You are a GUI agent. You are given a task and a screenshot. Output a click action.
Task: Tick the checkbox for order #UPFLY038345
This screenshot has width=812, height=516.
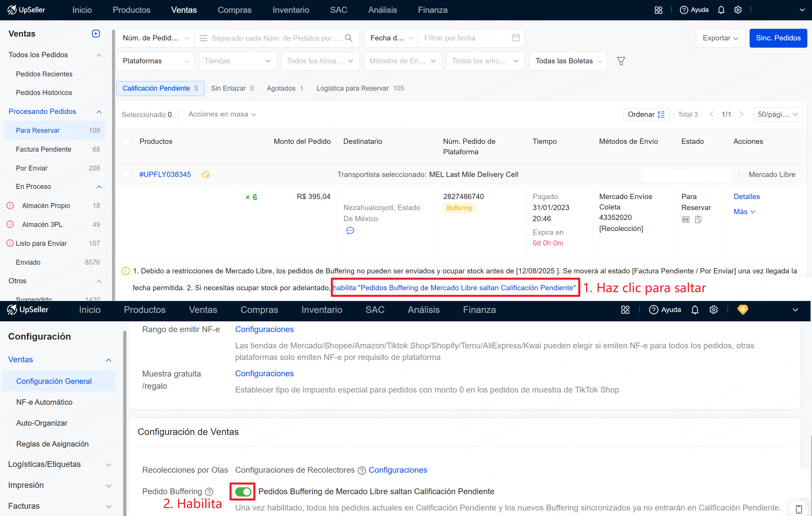[x=127, y=175]
